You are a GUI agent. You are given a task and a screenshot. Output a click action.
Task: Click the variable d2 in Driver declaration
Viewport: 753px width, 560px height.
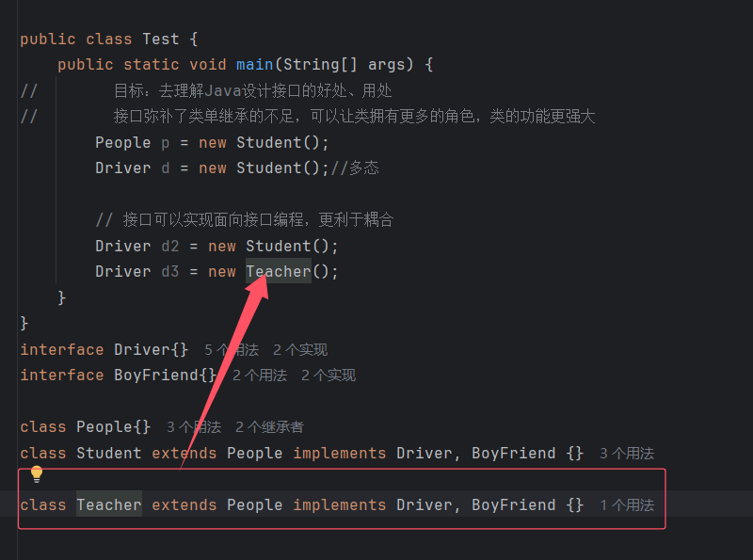coord(170,246)
